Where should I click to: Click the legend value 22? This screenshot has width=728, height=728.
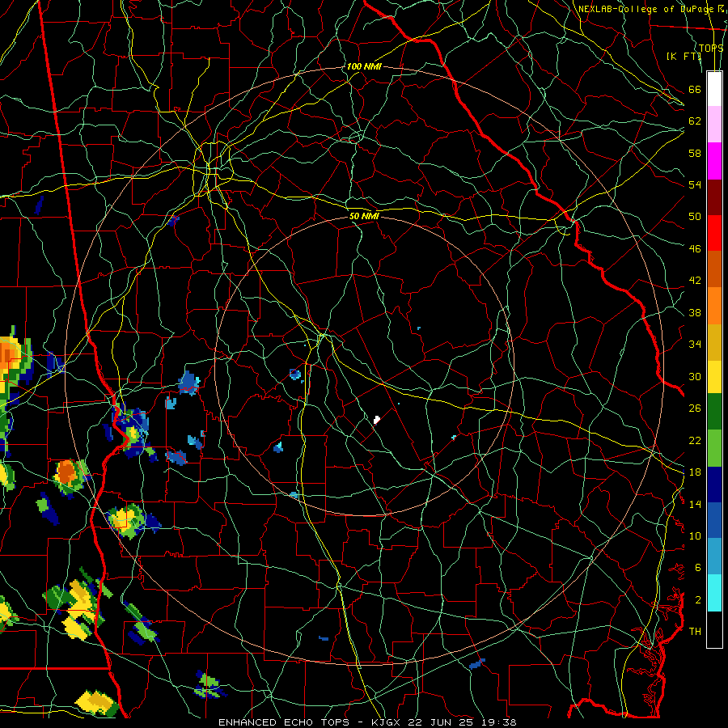[x=695, y=440]
